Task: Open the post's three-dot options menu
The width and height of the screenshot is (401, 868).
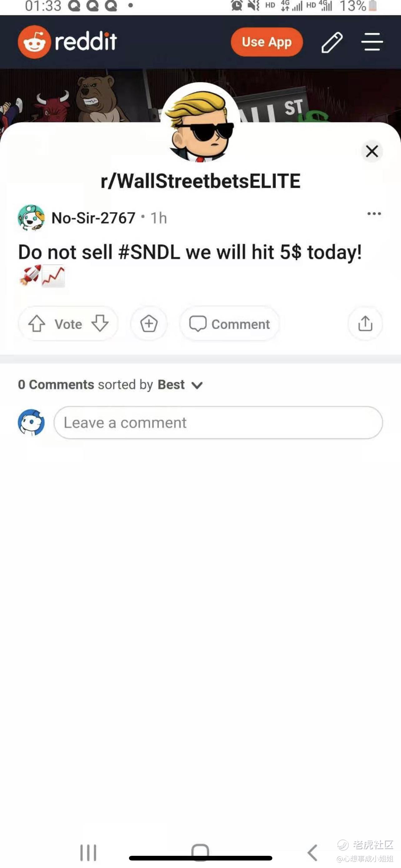Action: [x=374, y=214]
